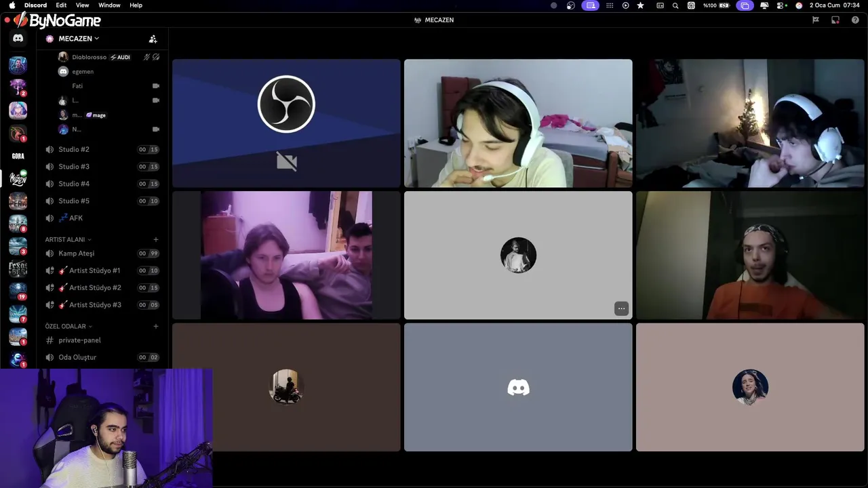Focus the two people on couch video tile
Viewport: 868px width, 488px height.
coord(286,255)
